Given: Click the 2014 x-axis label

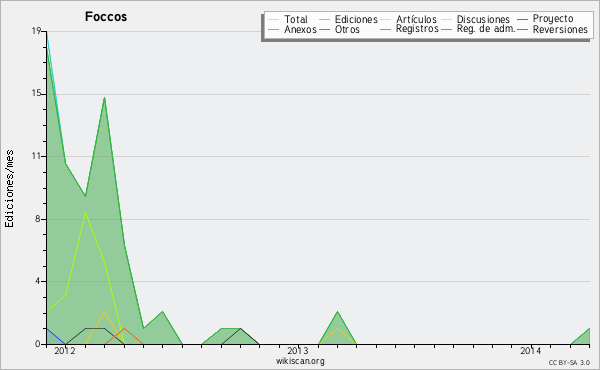Looking at the screenshot, I should 531,350.
